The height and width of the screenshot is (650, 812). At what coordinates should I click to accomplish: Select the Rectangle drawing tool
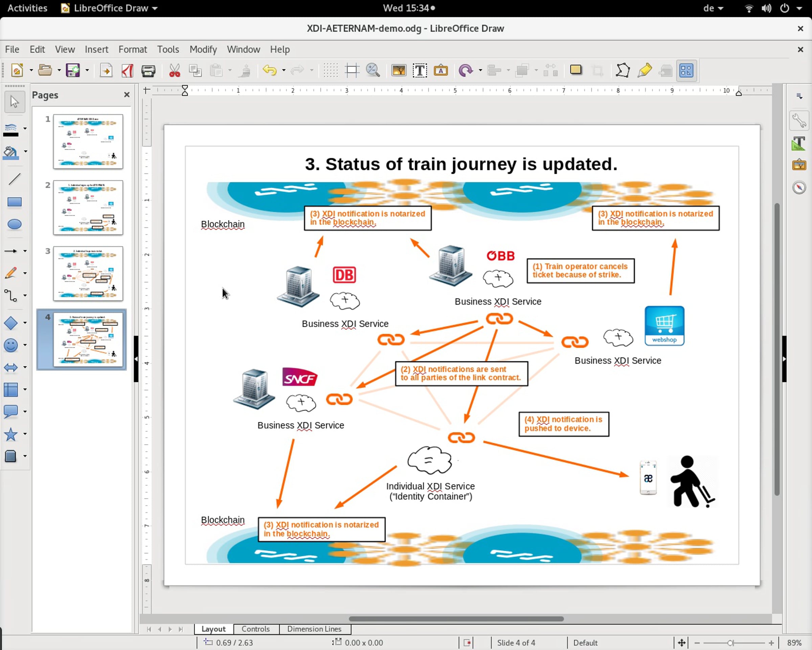coord(14,202)
